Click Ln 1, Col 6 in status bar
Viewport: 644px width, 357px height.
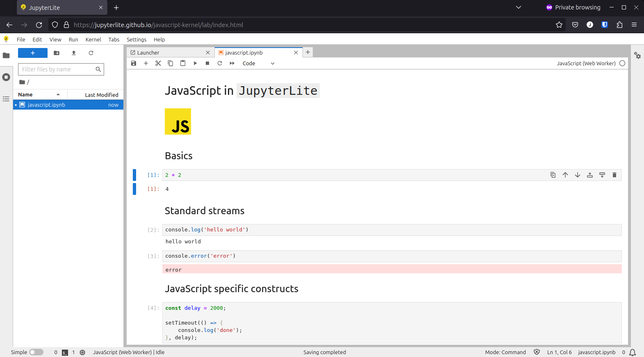559,352
